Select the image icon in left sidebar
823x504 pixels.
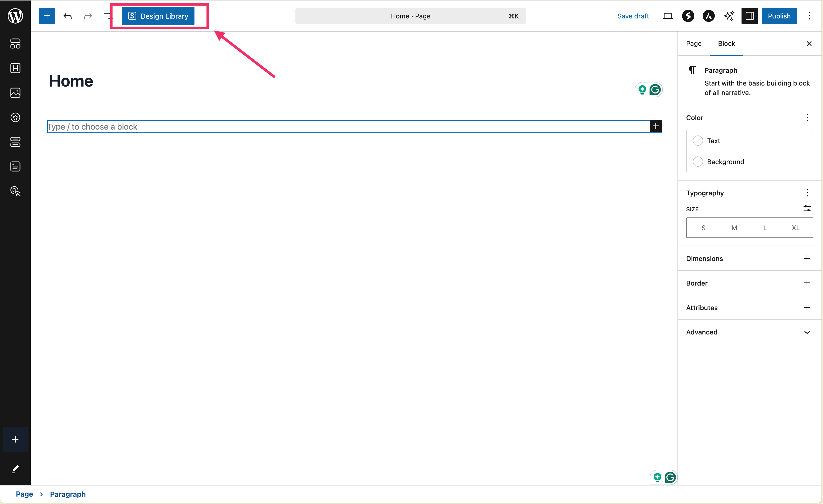[x=15, y=93]
